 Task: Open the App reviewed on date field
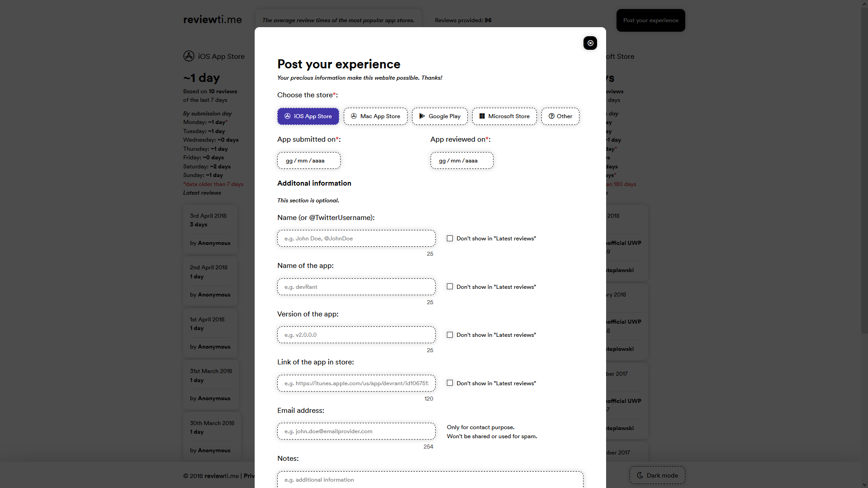click(461, 161)
